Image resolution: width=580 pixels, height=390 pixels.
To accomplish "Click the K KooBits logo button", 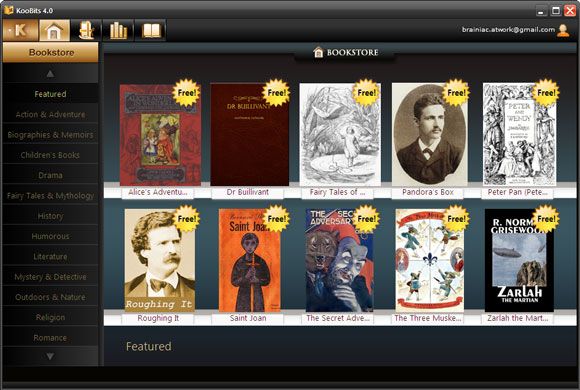I will [x=20, y=30].
